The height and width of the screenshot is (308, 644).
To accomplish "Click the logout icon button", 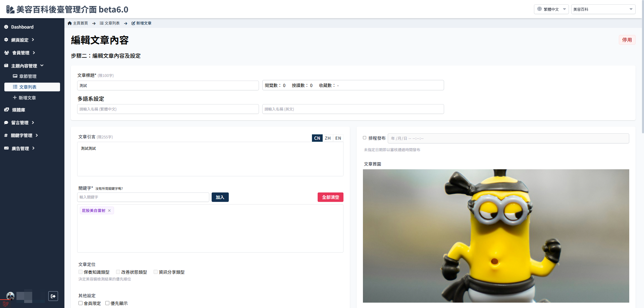I will coord(53,296).
